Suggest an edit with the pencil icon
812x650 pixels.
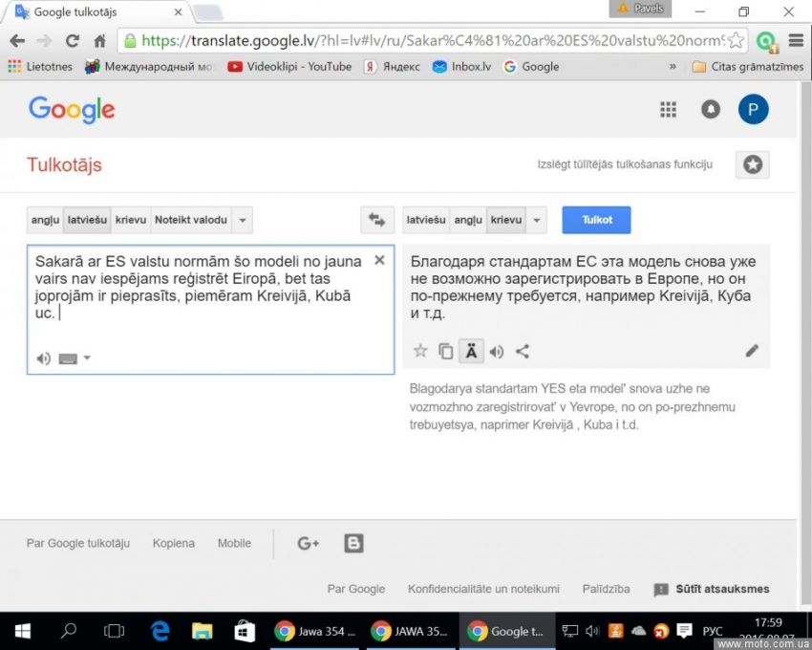tap(752, 351)
